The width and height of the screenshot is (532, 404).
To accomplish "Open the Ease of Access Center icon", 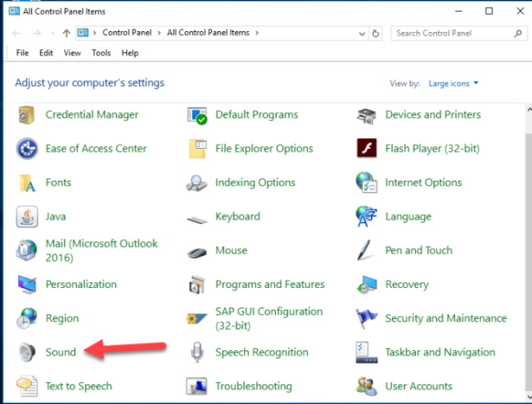I will click(27, 149).
